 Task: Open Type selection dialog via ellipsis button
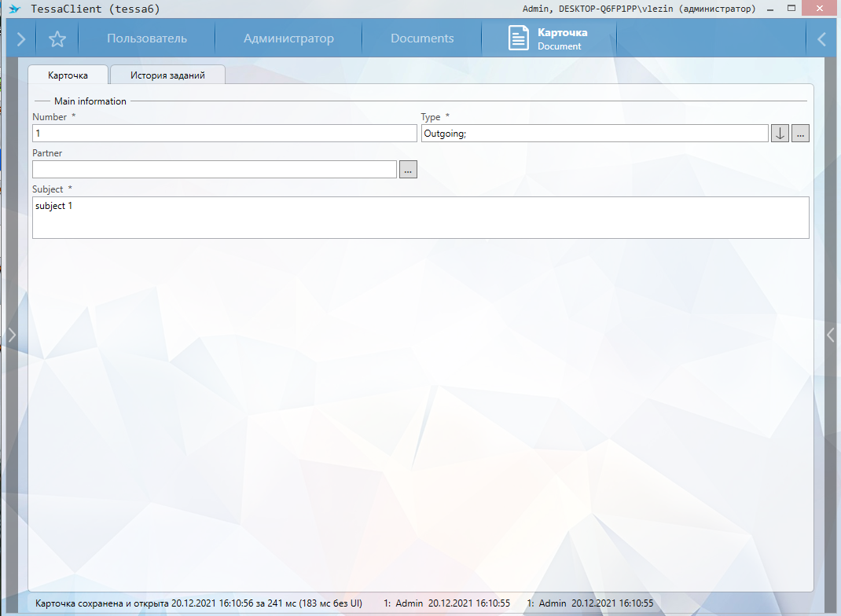800,134
